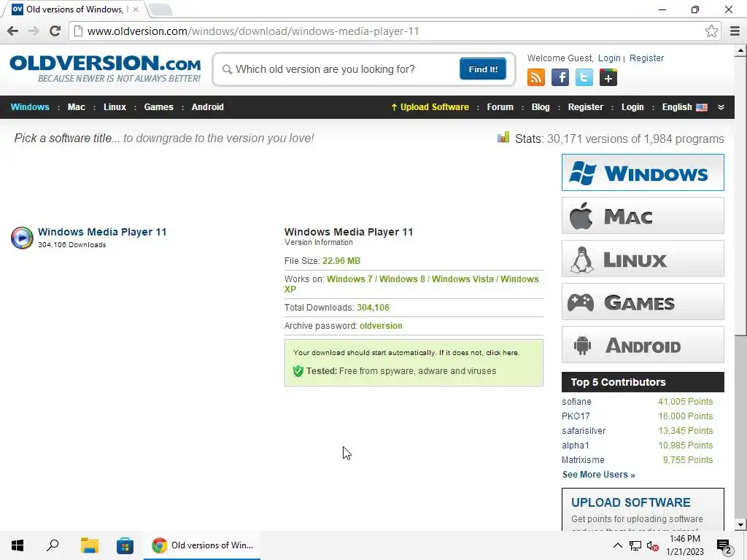
Task: Select Windows in the nav bar
Action: (x=30, y=107)
